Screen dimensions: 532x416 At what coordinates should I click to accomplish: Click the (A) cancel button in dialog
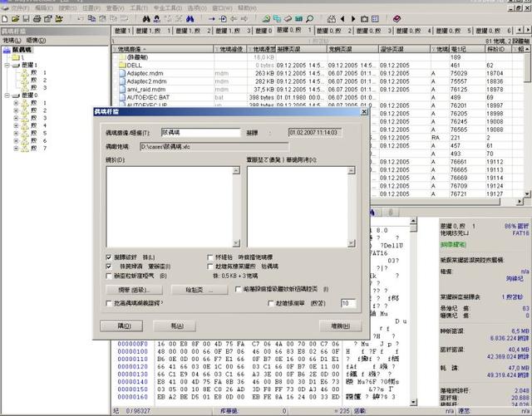[x=175, y=326]
